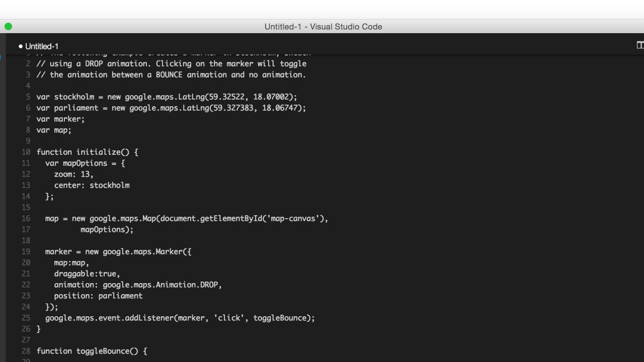This screenshot has height=362, width=644.
Task: Click line number 5 in the gutter
Action: (x=28, y=97)
